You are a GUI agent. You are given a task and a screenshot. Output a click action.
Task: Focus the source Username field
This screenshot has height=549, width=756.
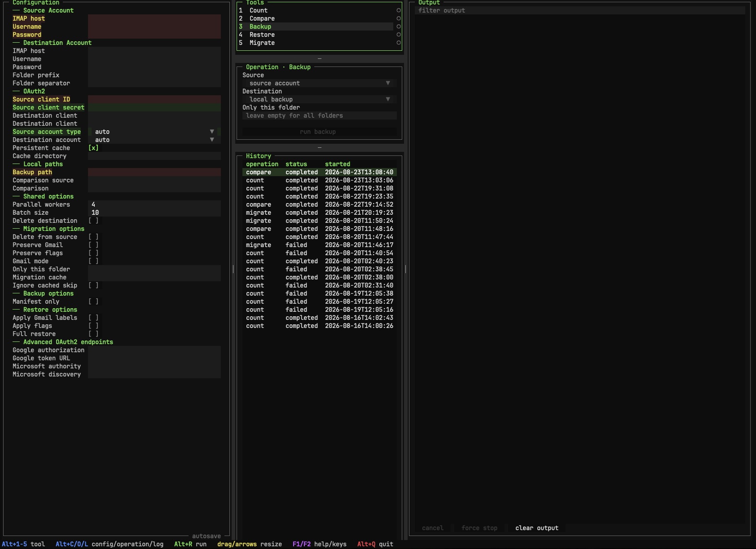coord(154,27)
